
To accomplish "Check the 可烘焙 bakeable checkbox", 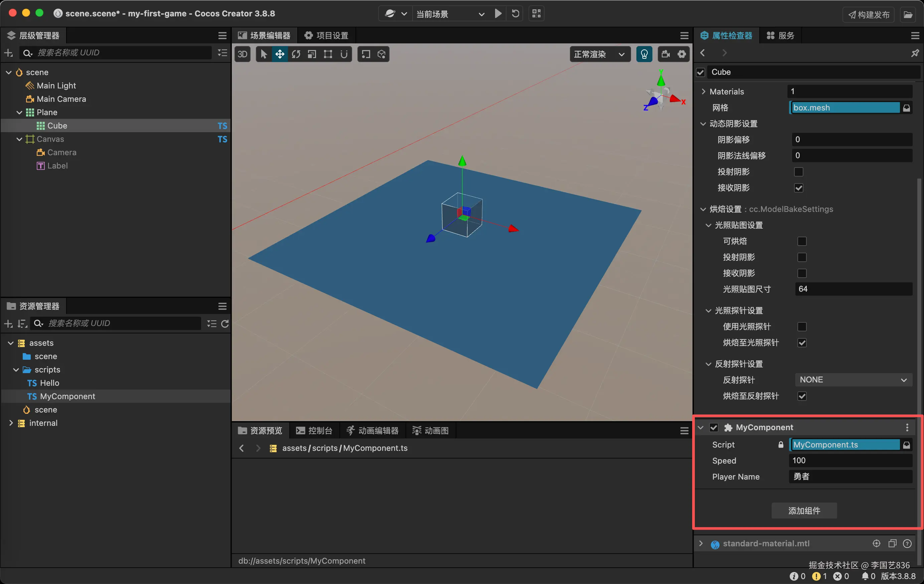I will (802, 241).
